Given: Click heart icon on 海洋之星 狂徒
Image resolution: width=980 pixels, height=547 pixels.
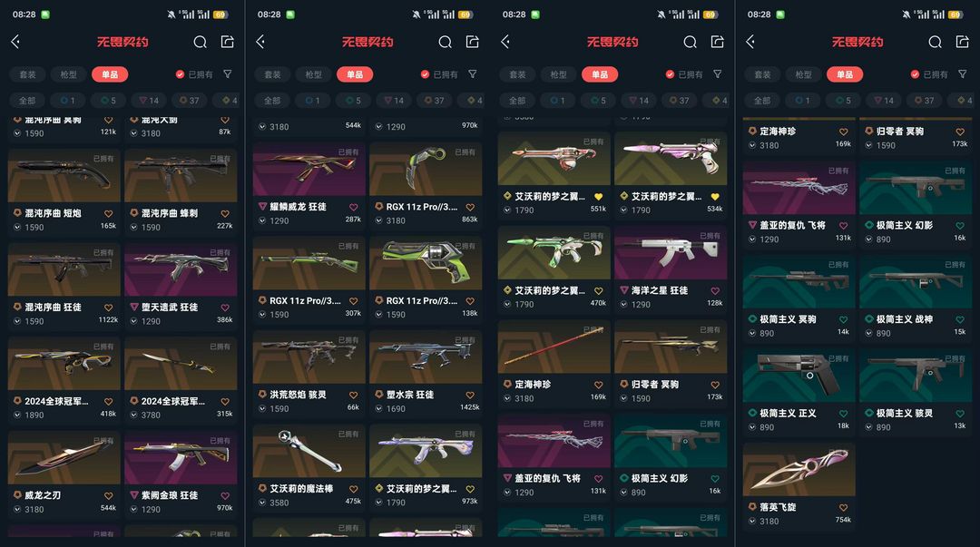Looking at the screenshot, I should (x=715, y=290).
